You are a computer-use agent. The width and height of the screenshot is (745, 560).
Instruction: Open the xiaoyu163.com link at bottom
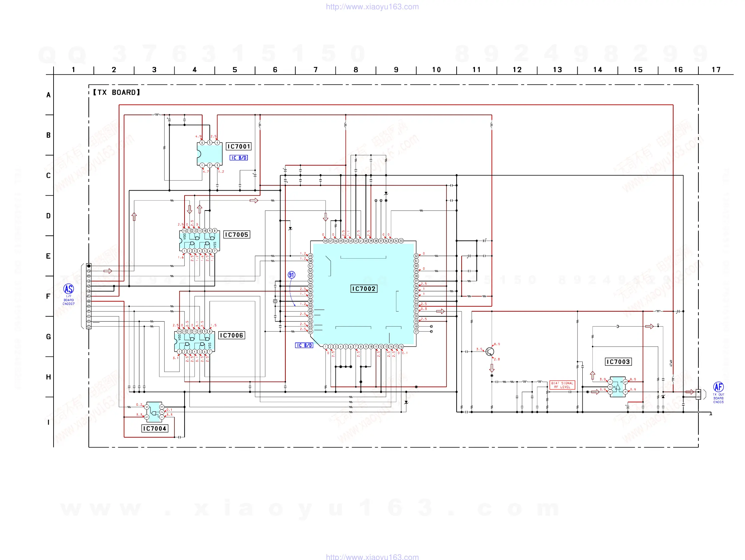[x=372, y=557]
